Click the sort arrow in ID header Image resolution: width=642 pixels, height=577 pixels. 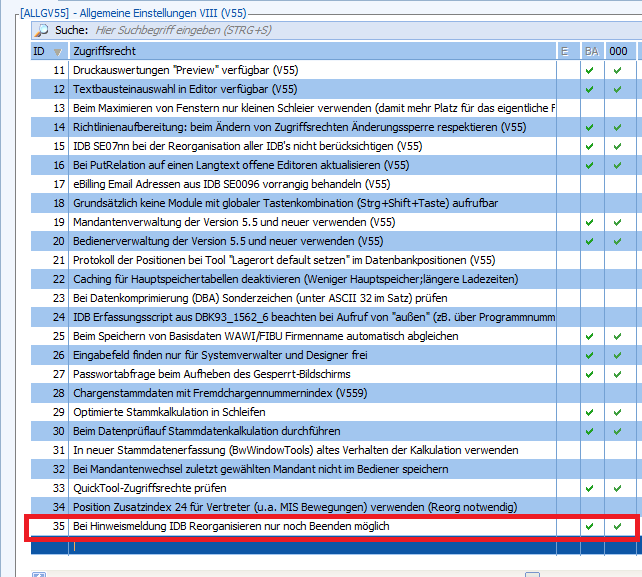[57, 51]
